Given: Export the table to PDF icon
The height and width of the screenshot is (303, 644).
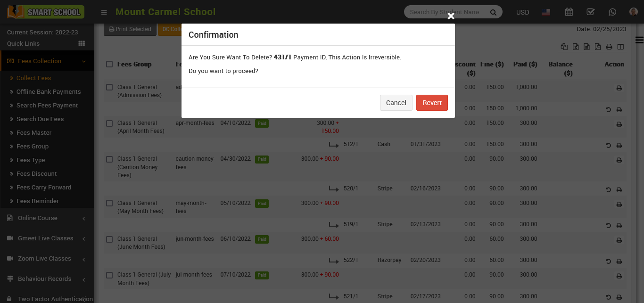Looking at the screenshot, I should (x=598, y=47).
